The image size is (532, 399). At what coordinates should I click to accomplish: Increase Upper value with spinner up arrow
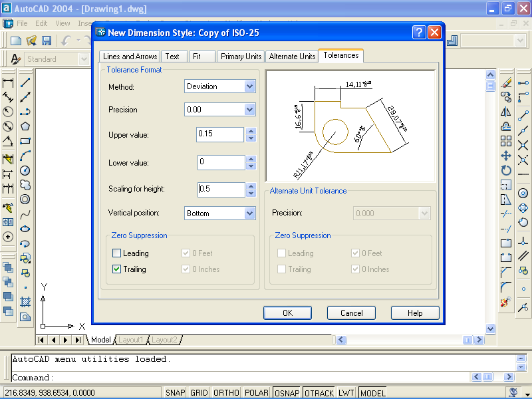(x=251, y=131)
